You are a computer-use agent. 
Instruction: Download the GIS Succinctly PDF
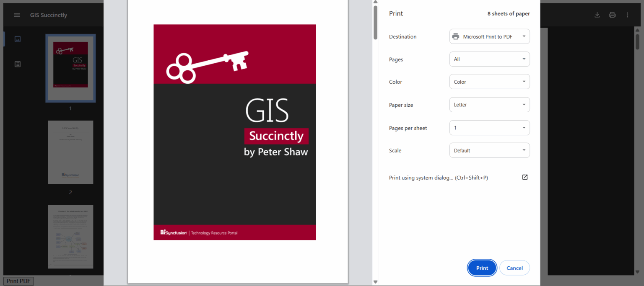[597, 15]
